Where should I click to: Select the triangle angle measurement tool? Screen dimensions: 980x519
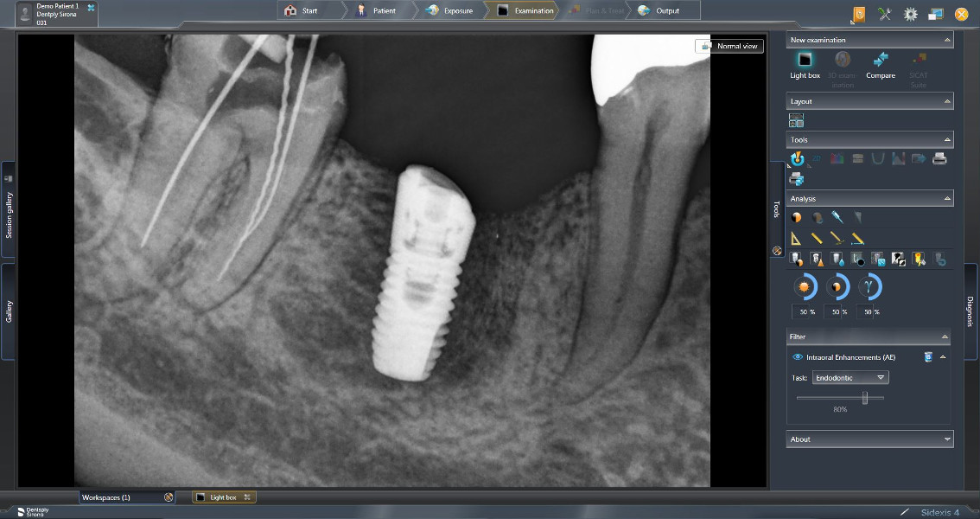click(796, 238)
